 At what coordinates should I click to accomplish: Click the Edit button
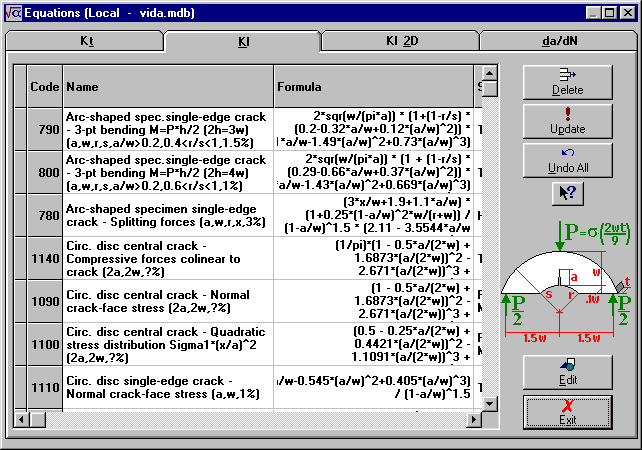click(567, 371)
